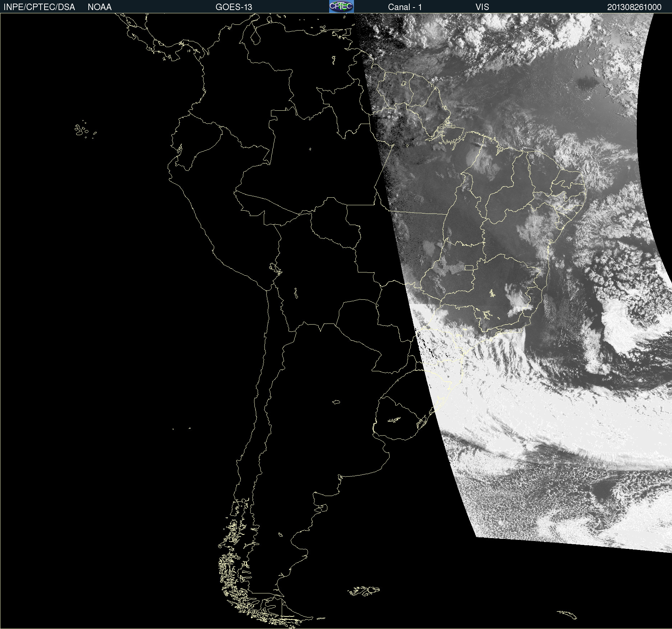Viewport: 672px width, 629px height.
Task: Click the VIS channel label
Action: (482, 7)
